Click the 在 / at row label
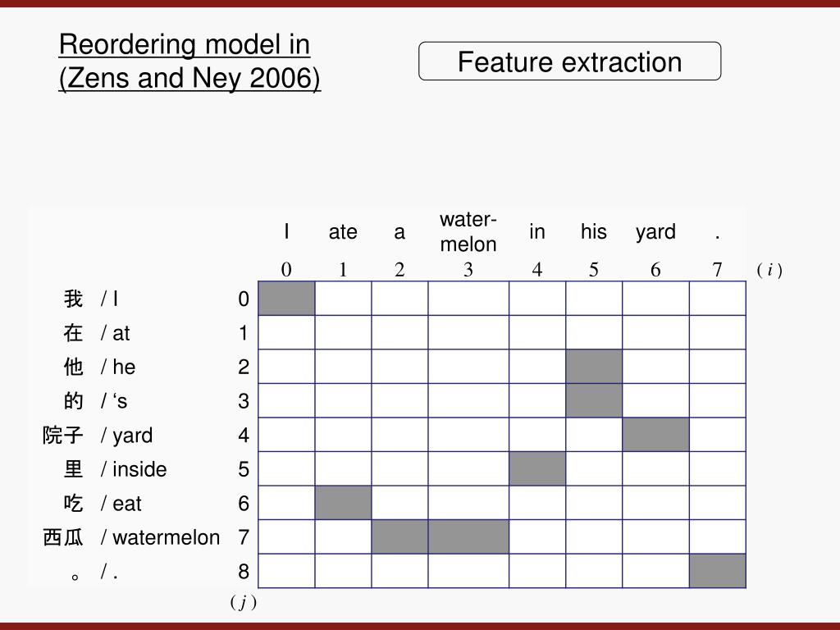840x630 pixels. pyautogui.click(x=97, y=333)
